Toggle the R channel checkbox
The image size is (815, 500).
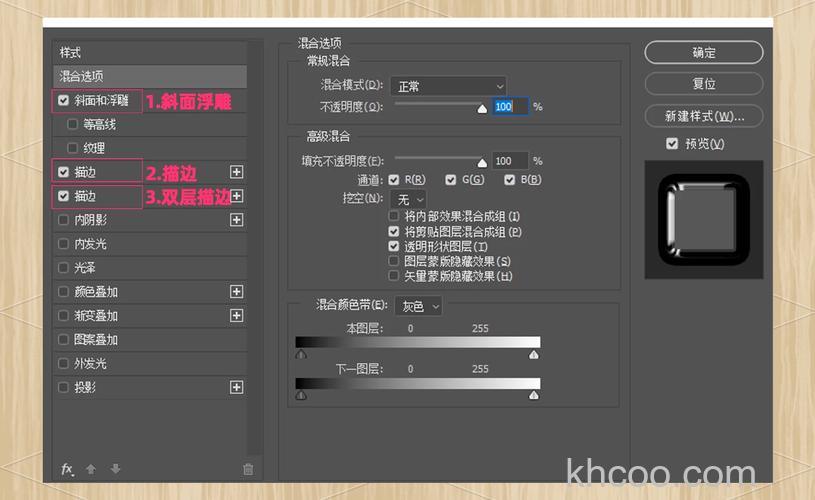click(394, 180)
